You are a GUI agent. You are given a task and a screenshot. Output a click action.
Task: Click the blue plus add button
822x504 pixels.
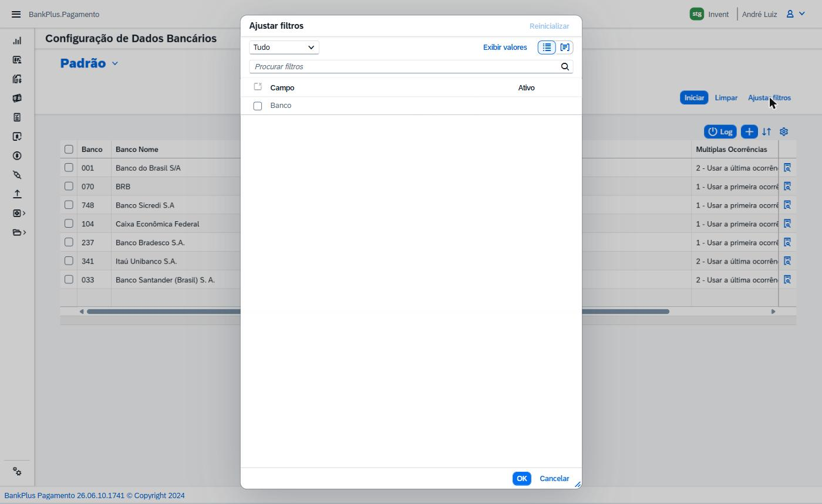pos(749,132)
